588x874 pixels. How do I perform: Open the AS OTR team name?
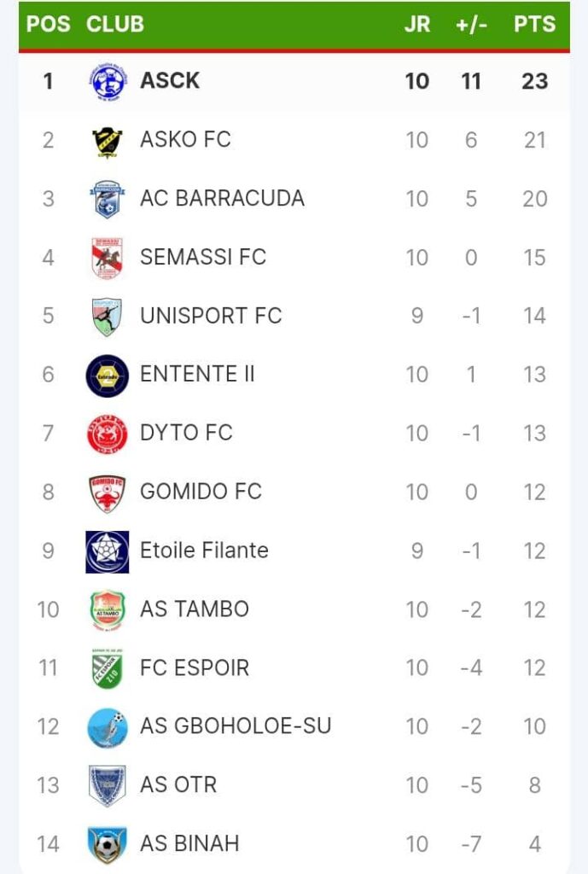[x=178, y=785]
